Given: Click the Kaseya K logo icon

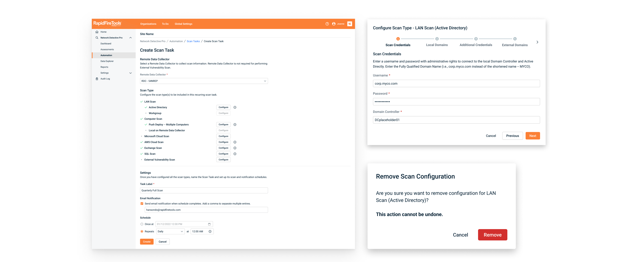Looking at the screenshot, I should pyautogui.click(x=350, y=24).
